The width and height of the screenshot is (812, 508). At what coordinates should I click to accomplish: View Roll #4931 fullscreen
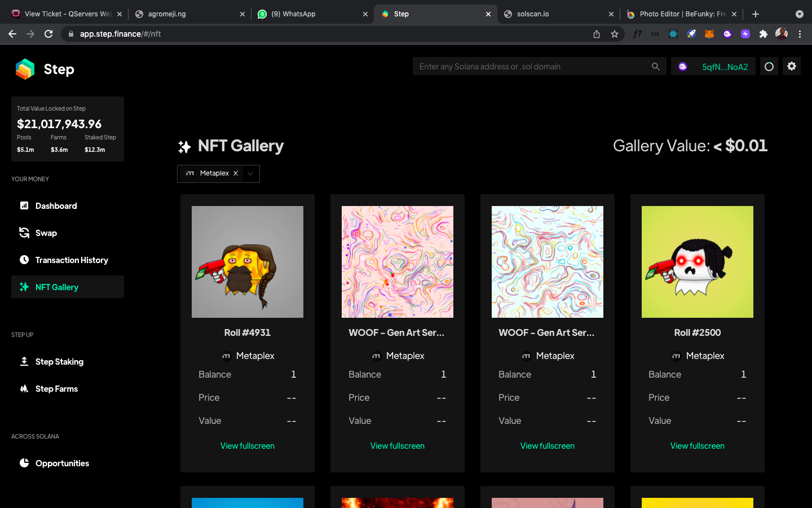248,446
